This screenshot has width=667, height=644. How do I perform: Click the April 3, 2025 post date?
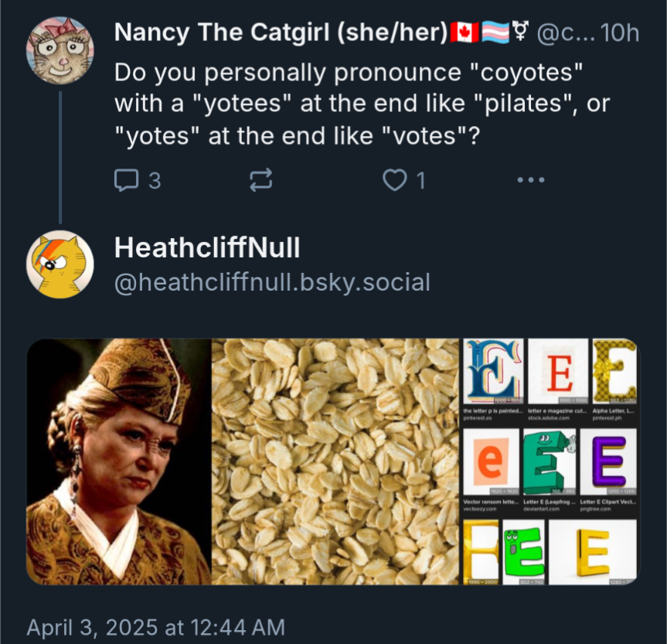[155, 626]
